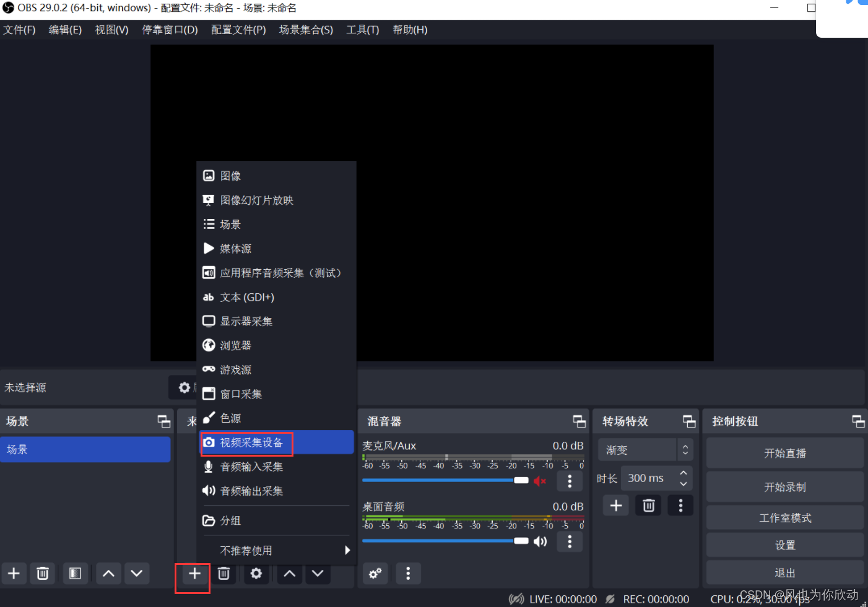
Task: Choose 音频输入采集 source
Action: tap(277, 467)
